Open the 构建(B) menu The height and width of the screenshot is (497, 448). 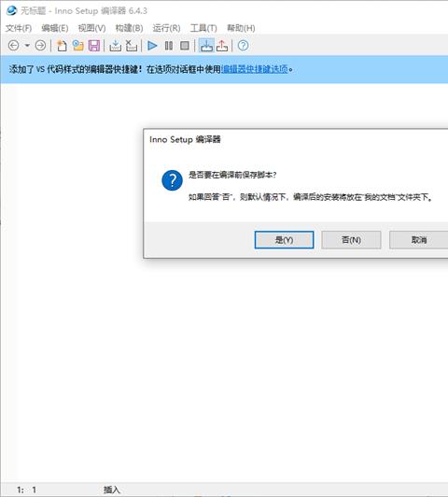click(129, 28)
